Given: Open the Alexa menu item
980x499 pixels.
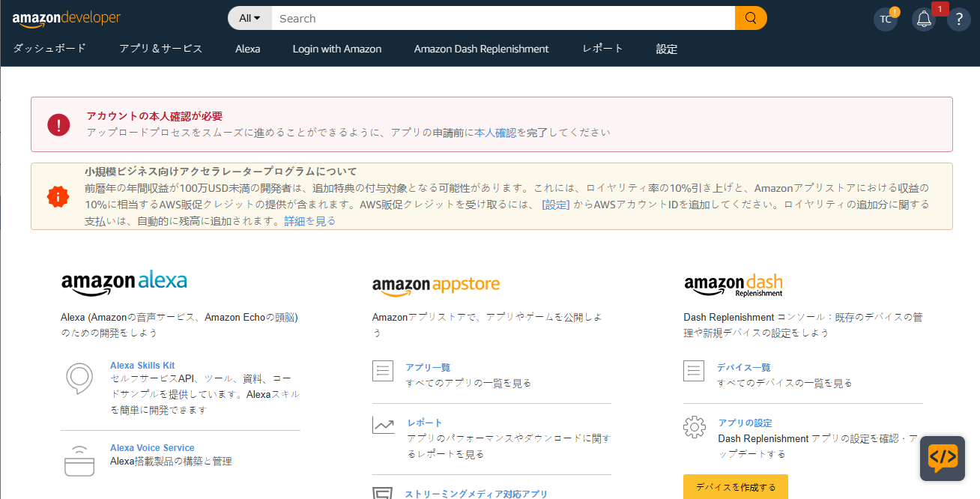Looking at the screenshot, I should coord(248,49).
